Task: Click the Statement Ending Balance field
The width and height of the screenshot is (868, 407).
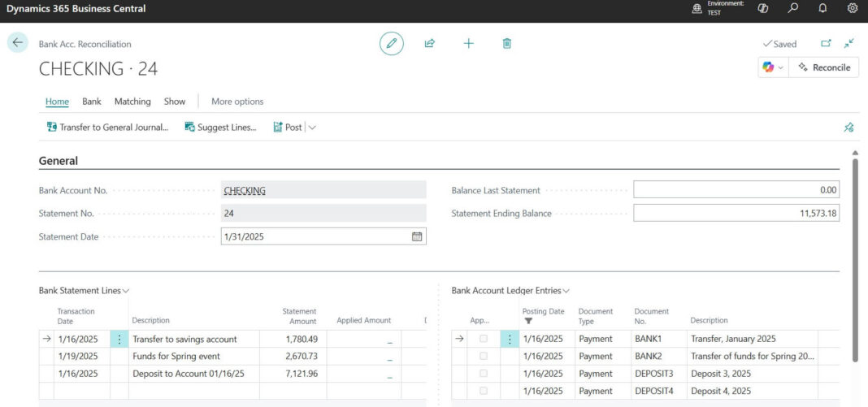Action: 736,213
